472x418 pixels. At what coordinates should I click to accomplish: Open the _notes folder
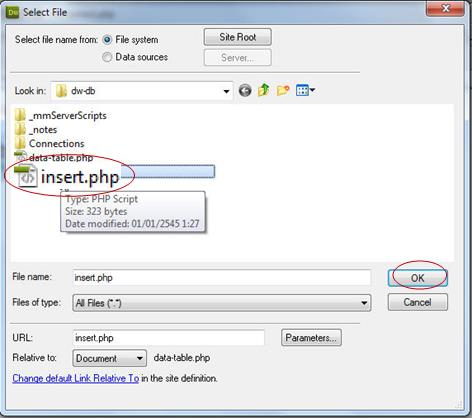coord(36,130)
